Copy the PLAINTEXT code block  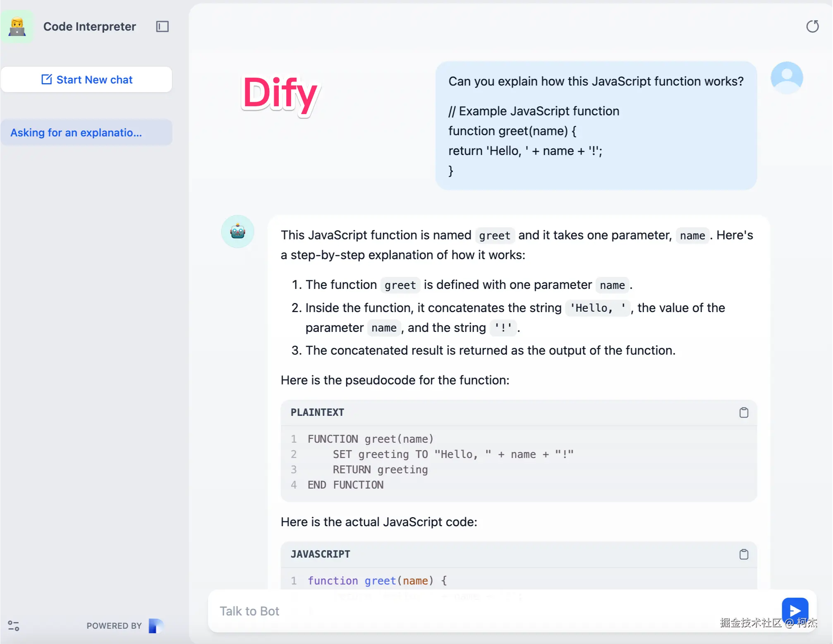click(x=744, y=413)
